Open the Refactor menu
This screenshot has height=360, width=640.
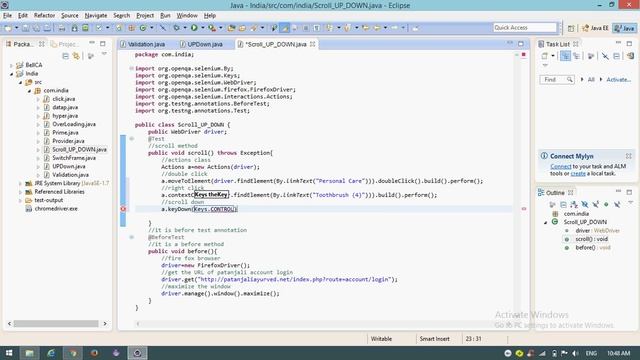click(x=44, y=16)
